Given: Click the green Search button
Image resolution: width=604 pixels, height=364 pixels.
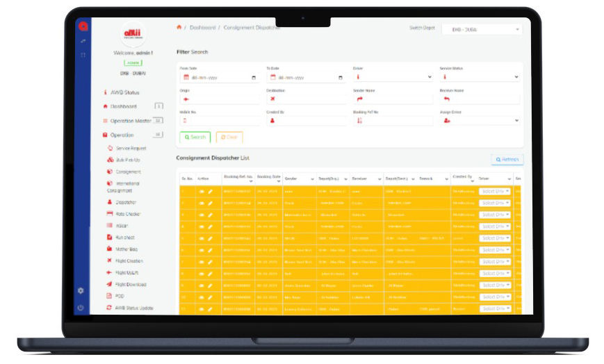Looking at the screenshot, I should click(x=195, y=137).
